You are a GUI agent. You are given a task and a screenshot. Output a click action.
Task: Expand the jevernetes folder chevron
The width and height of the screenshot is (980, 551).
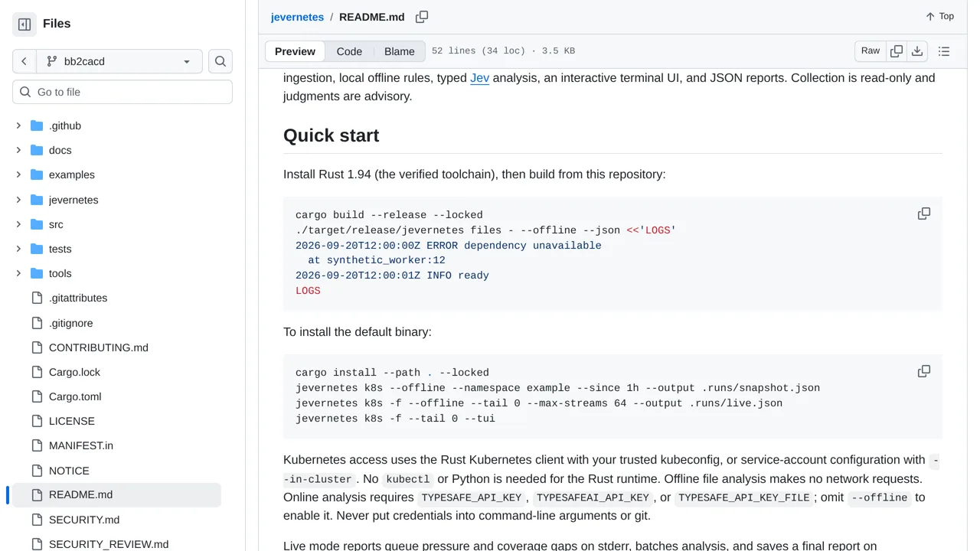pos(18,200)
